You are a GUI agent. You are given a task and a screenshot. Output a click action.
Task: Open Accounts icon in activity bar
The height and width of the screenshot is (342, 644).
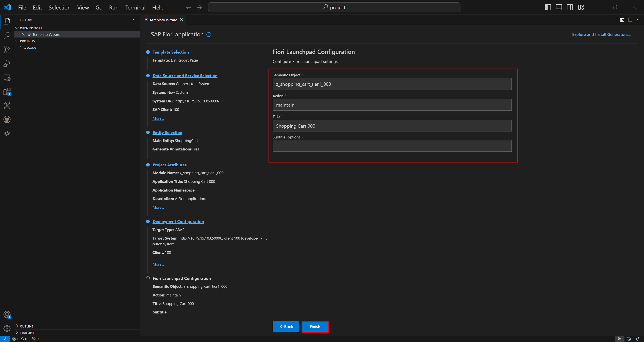pos(7,315)
